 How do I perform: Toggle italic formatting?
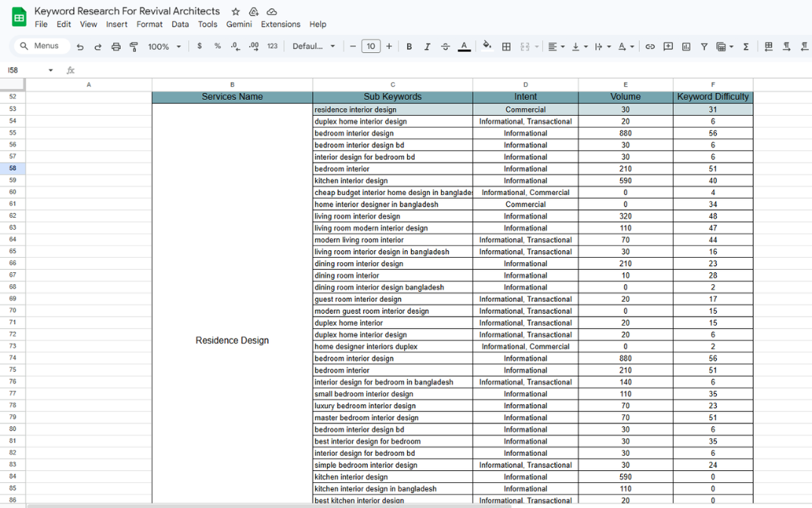(427, 47)
